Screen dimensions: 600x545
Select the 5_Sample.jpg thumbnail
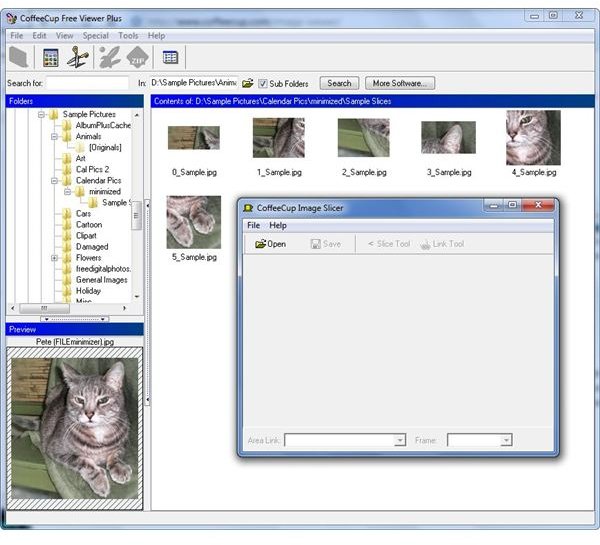tap(194, 222)
